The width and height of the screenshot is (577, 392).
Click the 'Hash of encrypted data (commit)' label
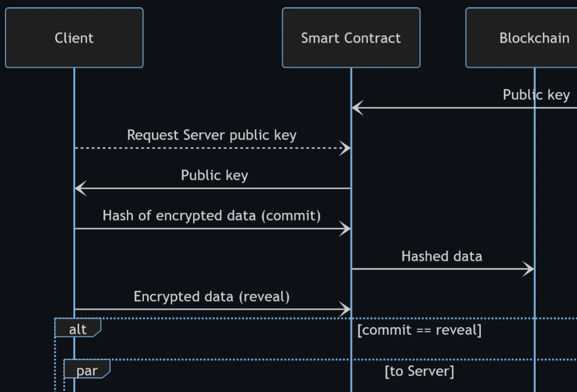tap(211, 216)
